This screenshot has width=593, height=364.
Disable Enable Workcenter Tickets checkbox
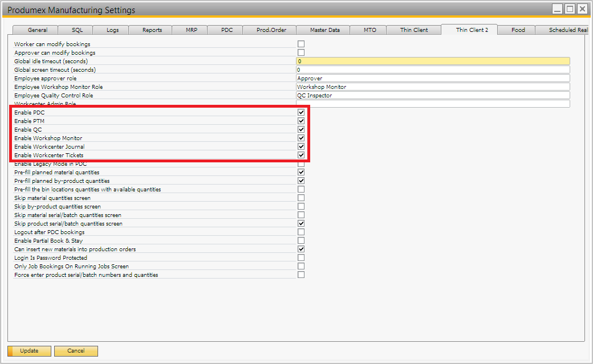(x=301, y=155)
